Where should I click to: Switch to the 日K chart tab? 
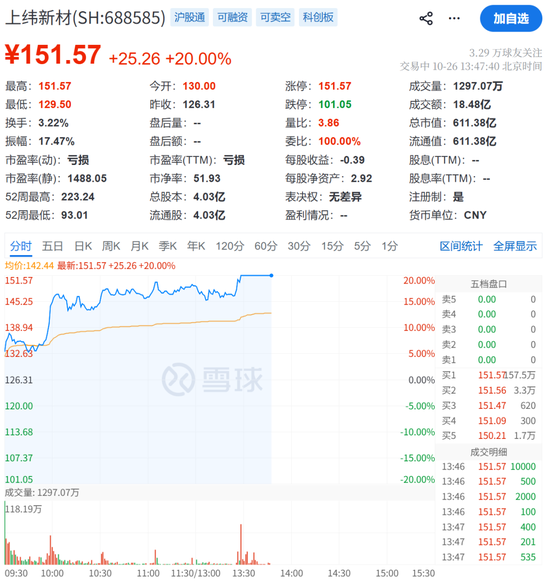83,246
